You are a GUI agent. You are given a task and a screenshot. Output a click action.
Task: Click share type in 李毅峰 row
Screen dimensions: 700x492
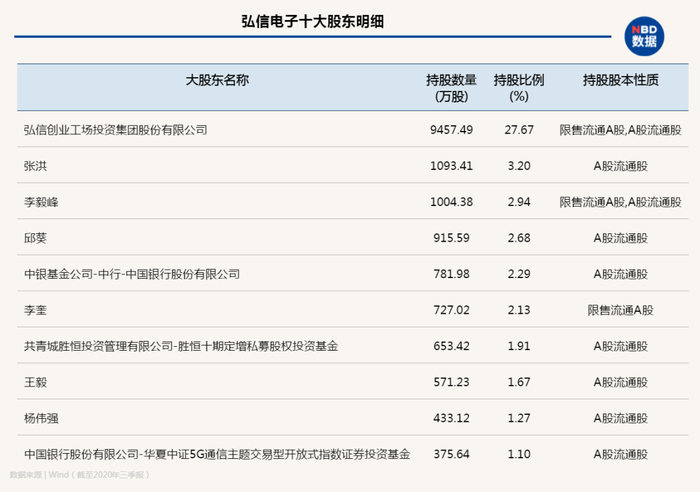click(621, 202)
